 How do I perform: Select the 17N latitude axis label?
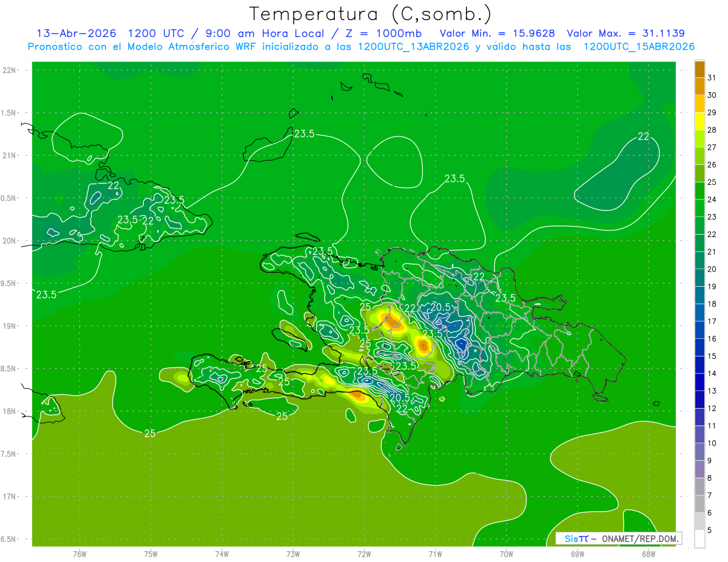point(9,497)
